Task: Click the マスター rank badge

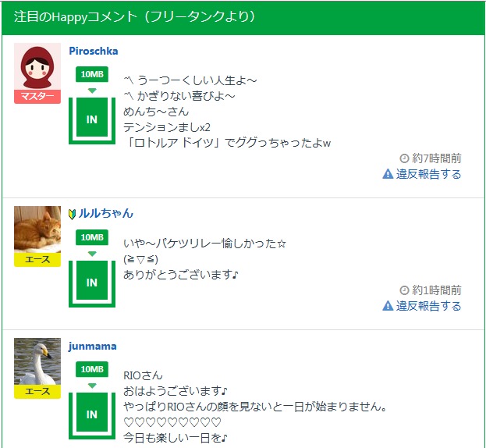Action: [37, 97]
